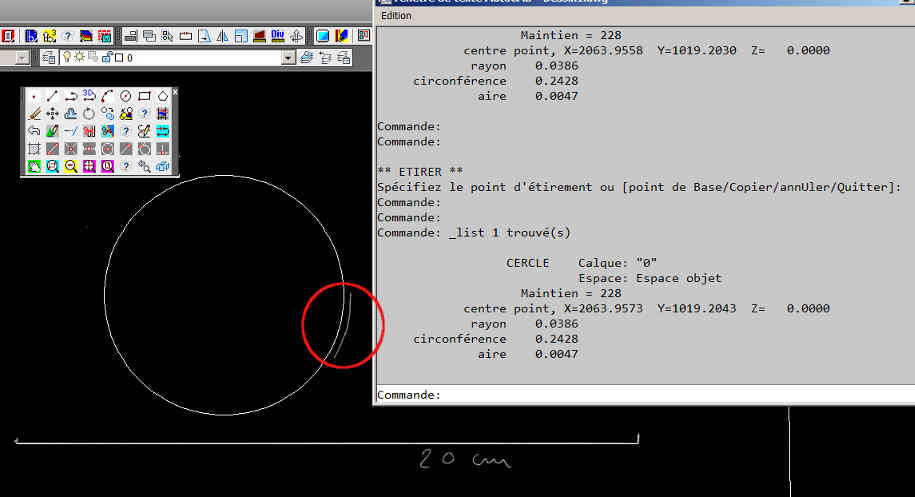The image size is (915, 497).
Task: Choose the Rectangle tool in floating palette
Action: (145, 96)
